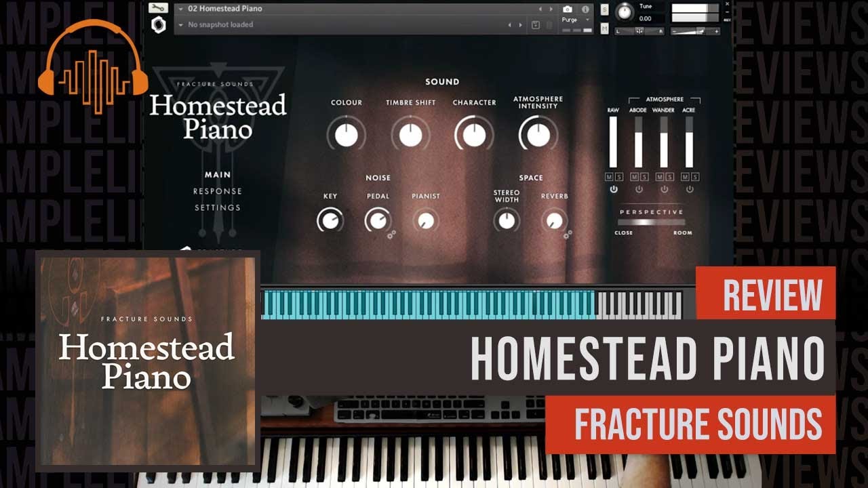Increase volume with the plus button
868x488 pixels.
(716, 32)
